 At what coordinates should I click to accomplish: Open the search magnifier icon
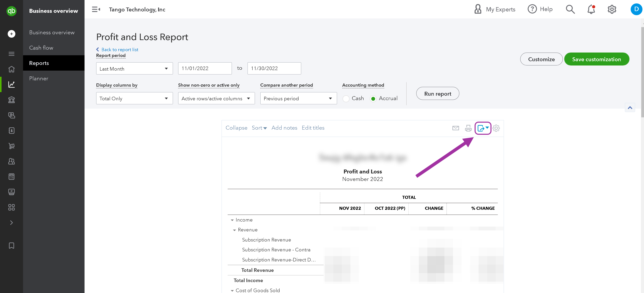coord(570,9)
